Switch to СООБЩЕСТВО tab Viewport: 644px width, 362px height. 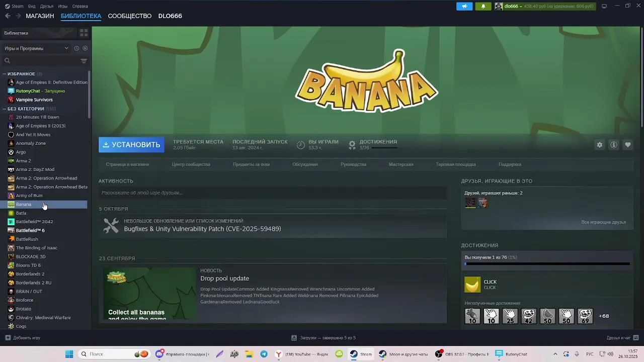click(x=130, y=16)
